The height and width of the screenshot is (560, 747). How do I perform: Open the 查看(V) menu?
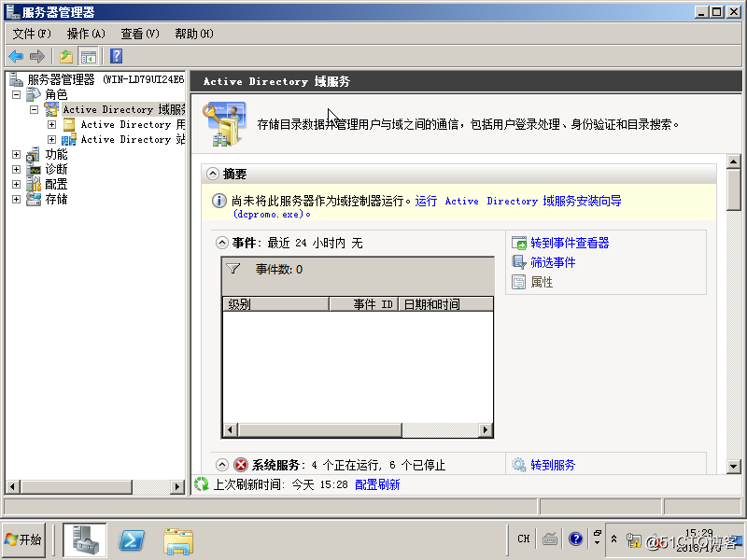click(139, 34)
